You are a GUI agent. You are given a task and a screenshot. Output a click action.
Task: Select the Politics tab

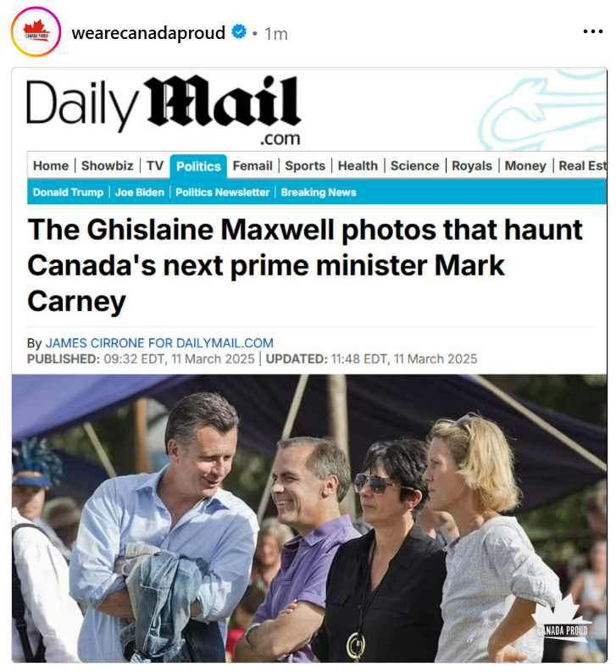tap(198, 166)
